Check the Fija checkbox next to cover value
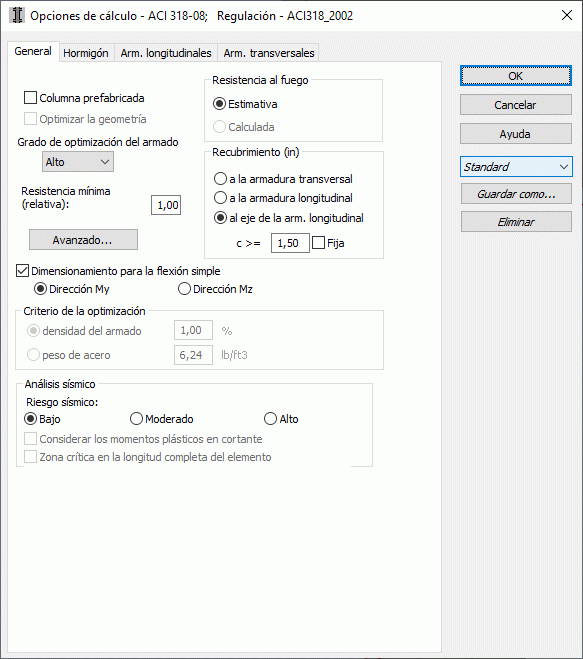 tap(319, 243)
